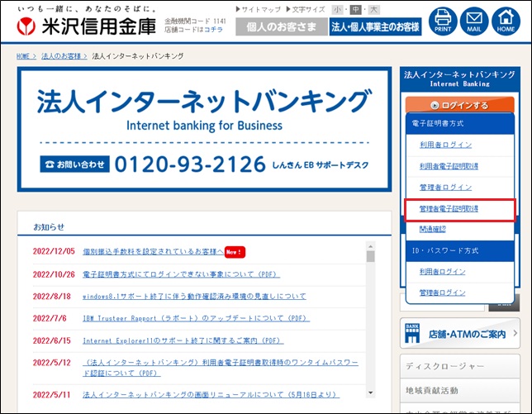Set font size to 中
Screen dimensions: 532x414
[x=354, y=10]
